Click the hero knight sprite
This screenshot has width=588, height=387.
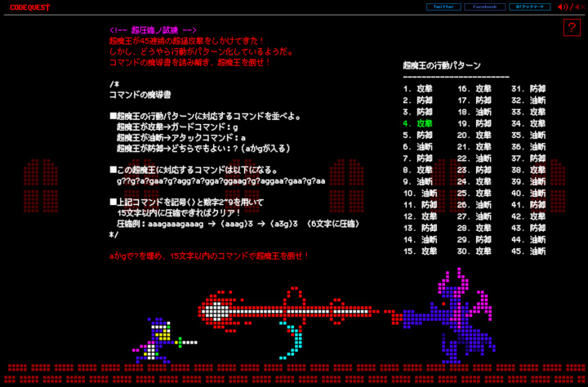coord(164,340)
